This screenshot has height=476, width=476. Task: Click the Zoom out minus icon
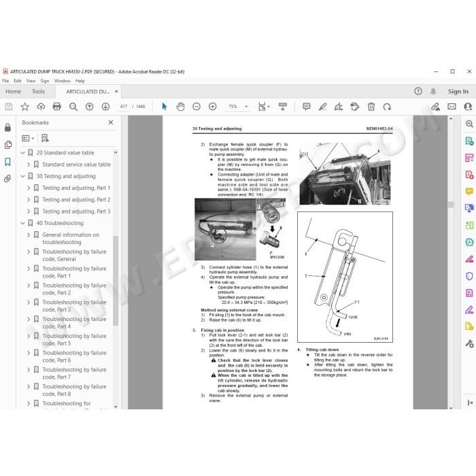197,107
